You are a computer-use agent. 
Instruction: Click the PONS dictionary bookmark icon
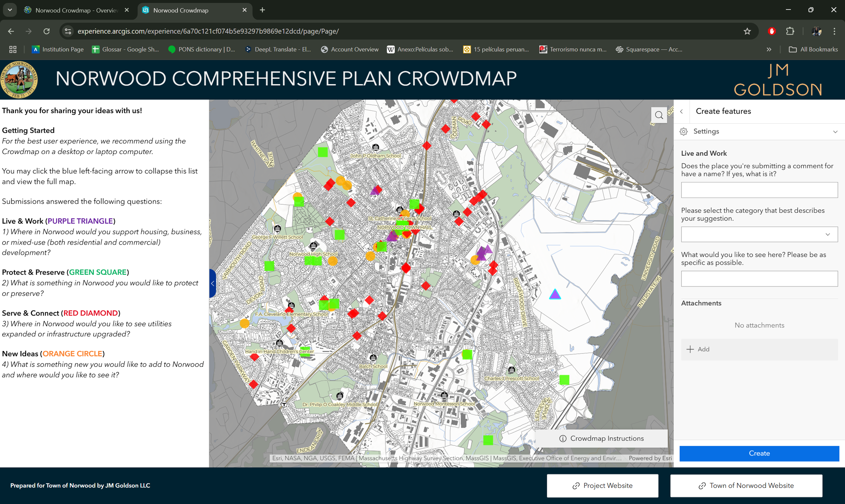pyautogui.click(x=172, y=49)
